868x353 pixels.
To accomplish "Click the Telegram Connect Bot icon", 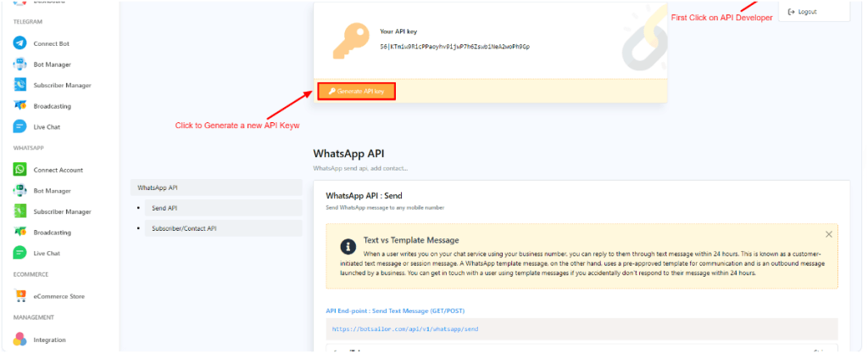I will coord(20,43).
